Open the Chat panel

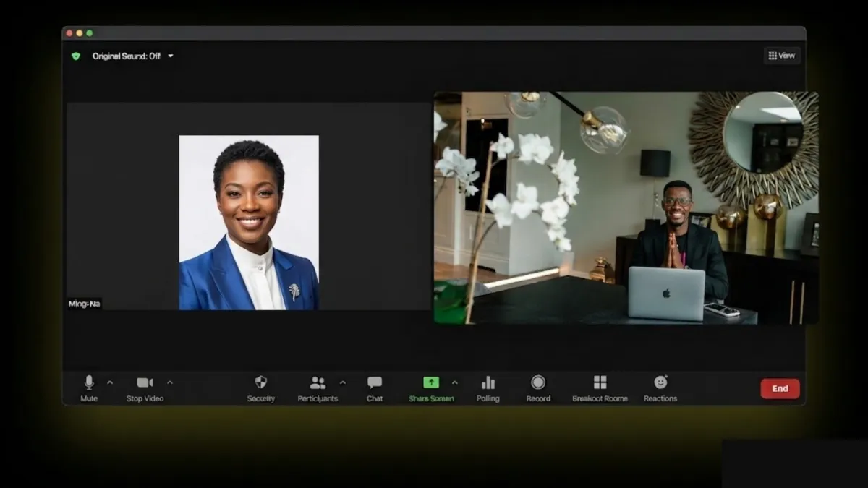[375, 388]
